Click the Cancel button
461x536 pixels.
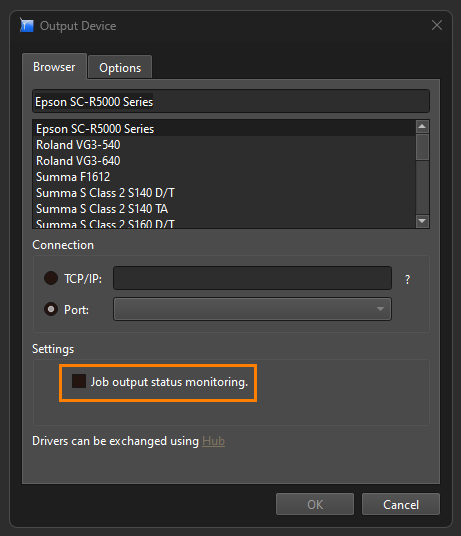[x=401, y=504]
